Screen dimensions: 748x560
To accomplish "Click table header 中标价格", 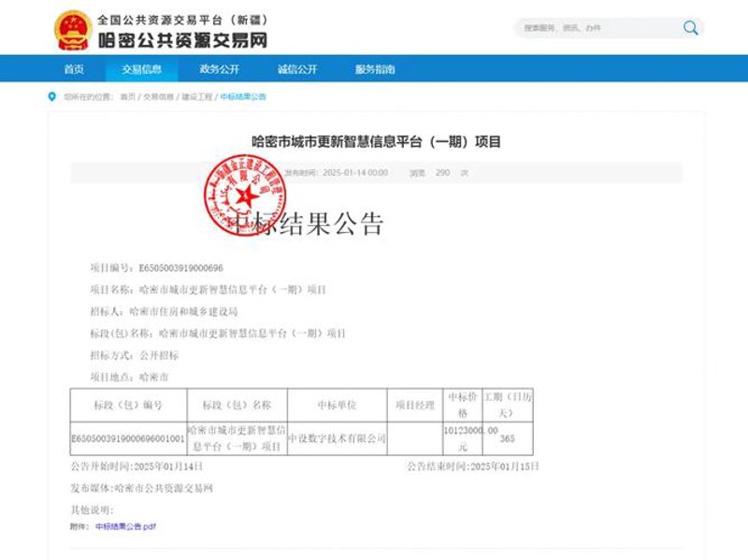I will (x=462, y=405).
